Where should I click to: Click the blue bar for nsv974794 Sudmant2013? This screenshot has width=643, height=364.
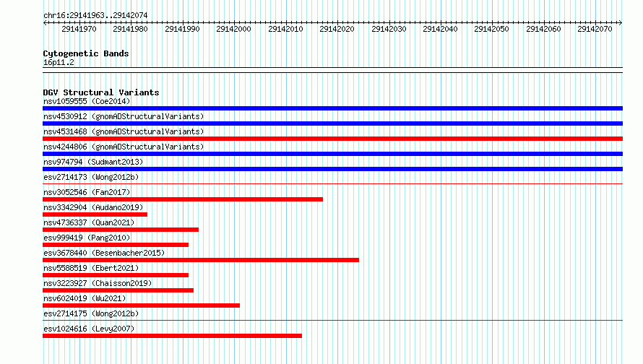[332, 169]
